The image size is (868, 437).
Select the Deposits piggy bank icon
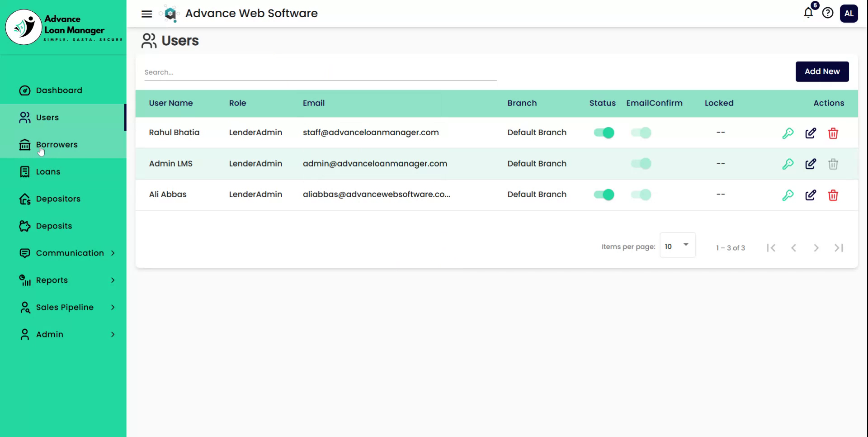click(x=25, y=226)
